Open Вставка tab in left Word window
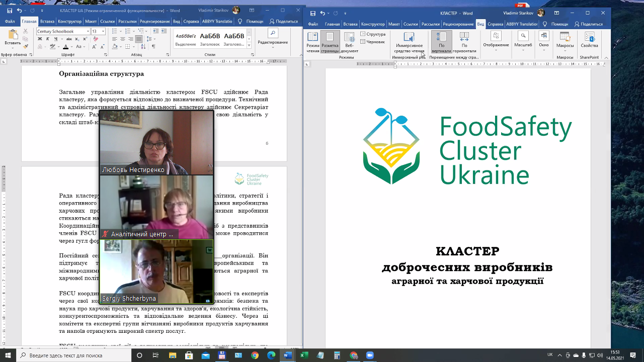Screen dimensions: 644x362 (47, 22)
